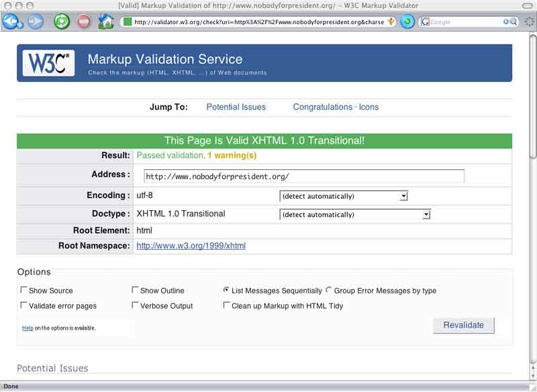Click the Address input field
537x392 pixels.
pyautogui.click(x=304, y=177)
